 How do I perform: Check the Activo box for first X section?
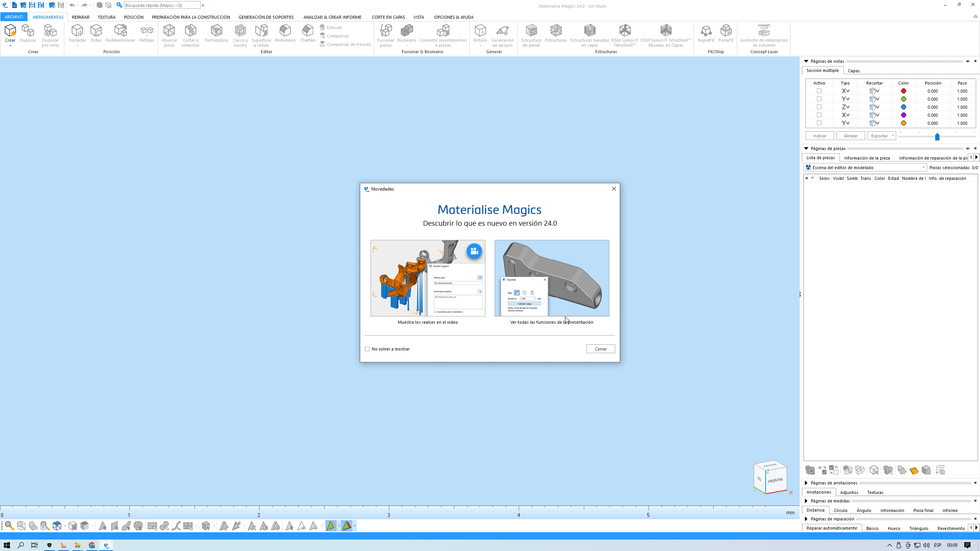point(819,91)
